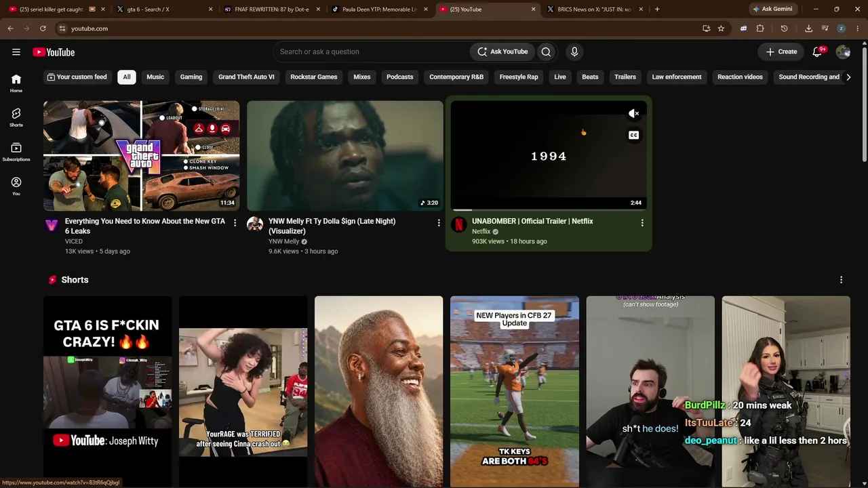868x488 pixels.
Task: Open the UNABOMBER Official Trailer title link
Action: click(x=532, y=221)
